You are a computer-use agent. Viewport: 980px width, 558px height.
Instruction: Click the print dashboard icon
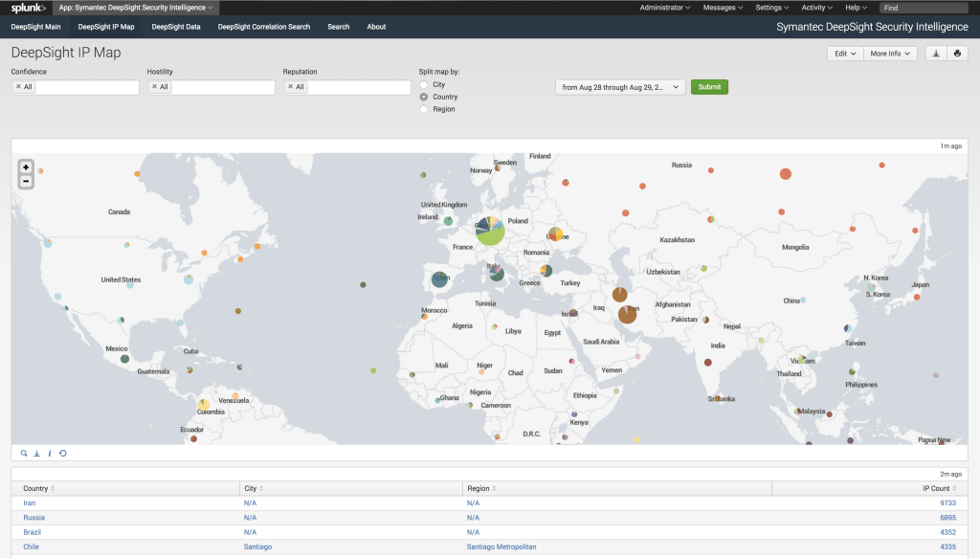pyautogui.click(x=957, y=54)
